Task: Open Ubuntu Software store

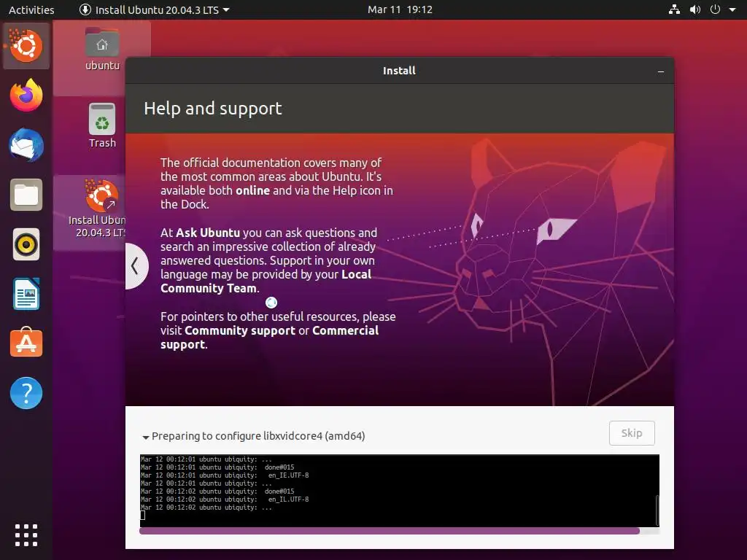Action: click(x=26, y=343)
